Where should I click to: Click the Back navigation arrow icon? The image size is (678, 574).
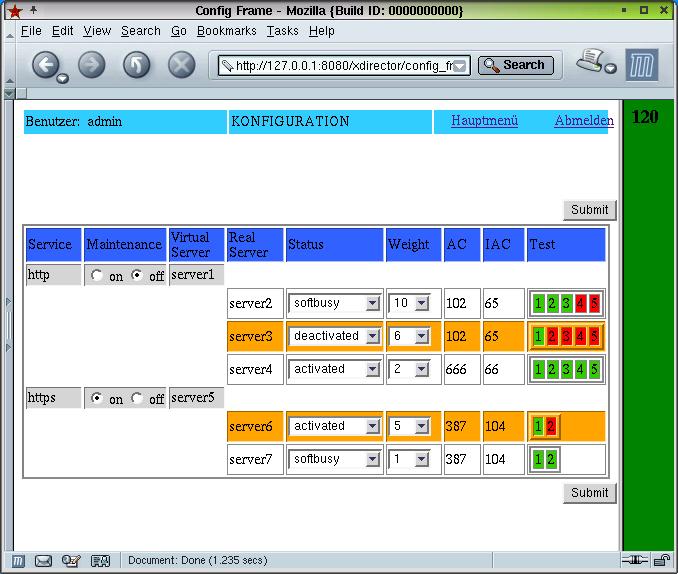point(46,66)
